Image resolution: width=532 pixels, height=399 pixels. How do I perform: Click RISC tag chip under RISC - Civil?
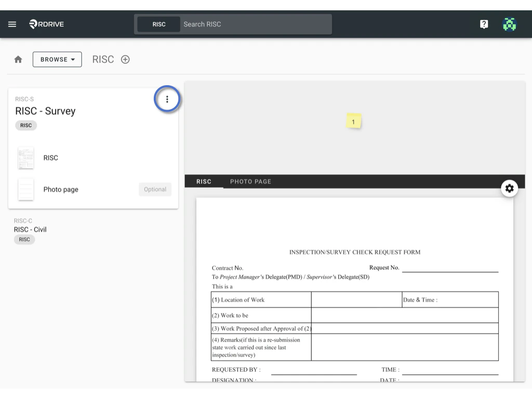pyautogui.click(x=24, y=240)
